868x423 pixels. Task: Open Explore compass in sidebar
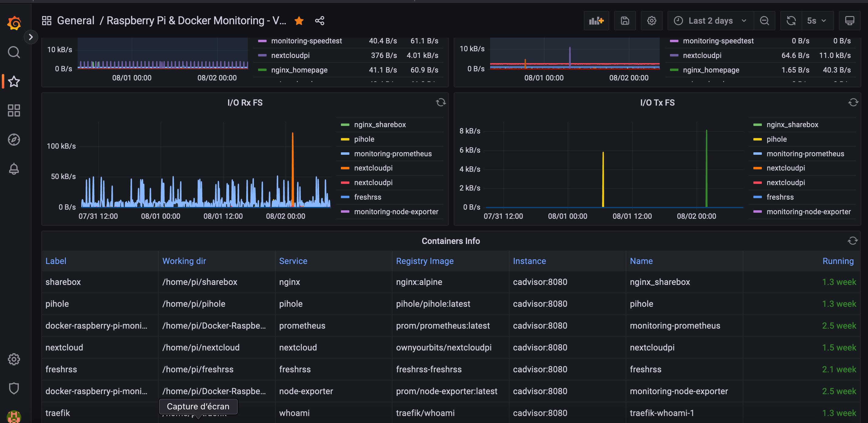(14, 140)
